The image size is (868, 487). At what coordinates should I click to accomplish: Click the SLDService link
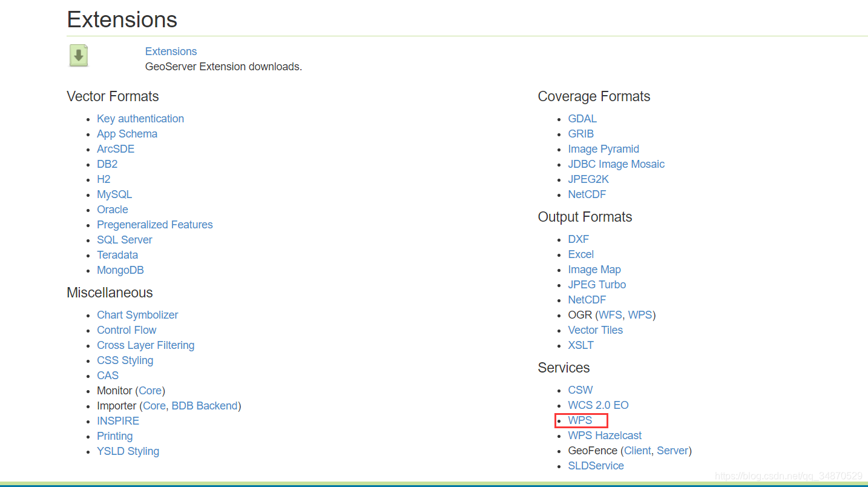tap(596, 466)
